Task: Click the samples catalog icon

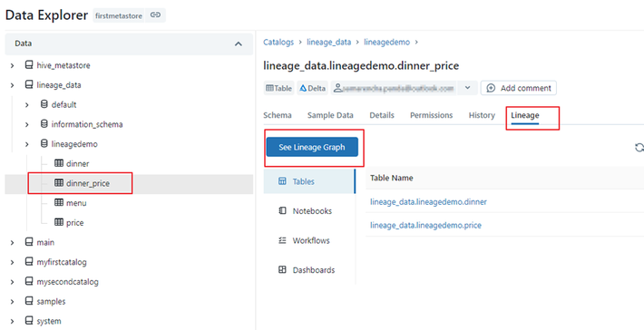Action: pyautogui.click(x=29, y=301)
